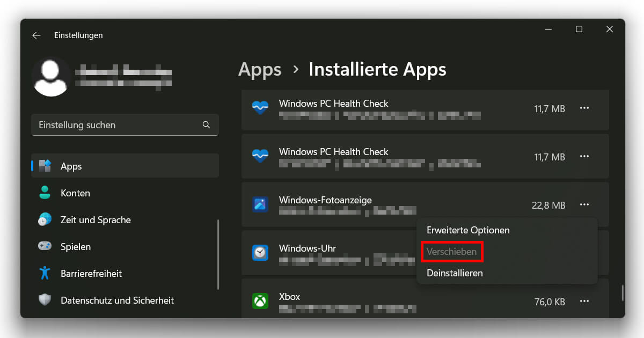Viewport: 644px width, 338px height.
Task: Click the search magnifier in the settings search box
Action: click(206, 124)
